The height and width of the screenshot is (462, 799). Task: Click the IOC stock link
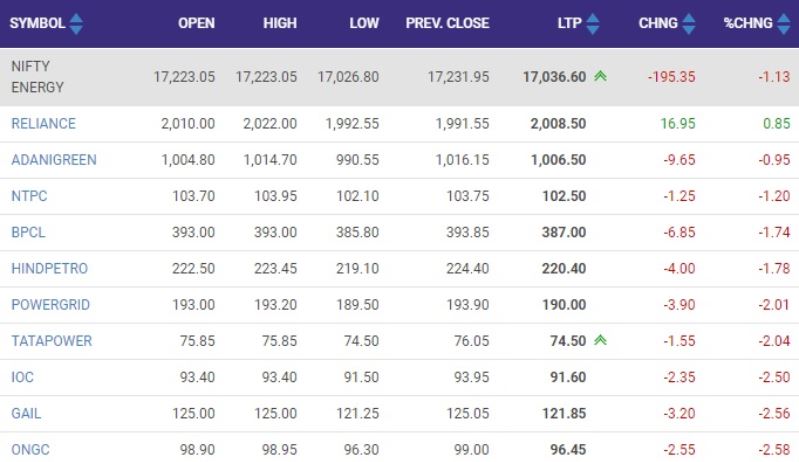point(23,377)
